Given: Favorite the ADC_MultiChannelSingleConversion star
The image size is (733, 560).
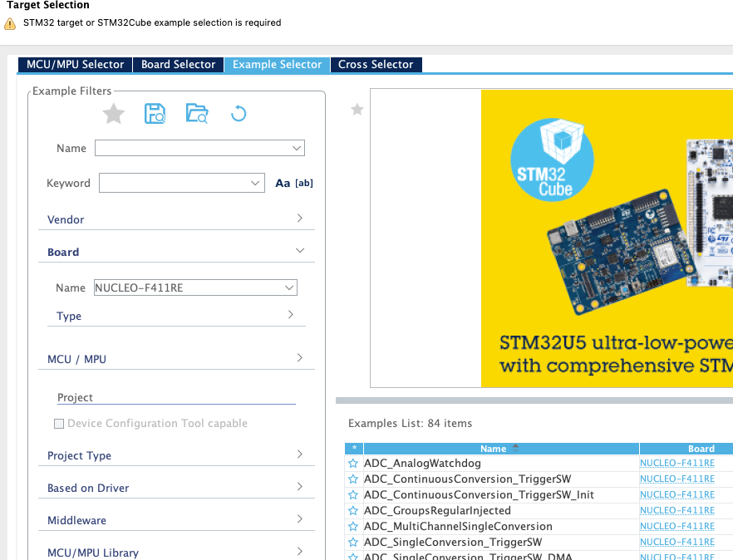Looking at the screenshot, I should [353, 526].
